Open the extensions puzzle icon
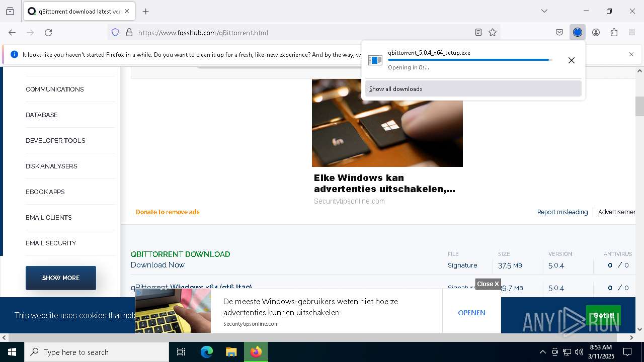The width and height of the screenshot is (644, 362). tap(614, 32)
